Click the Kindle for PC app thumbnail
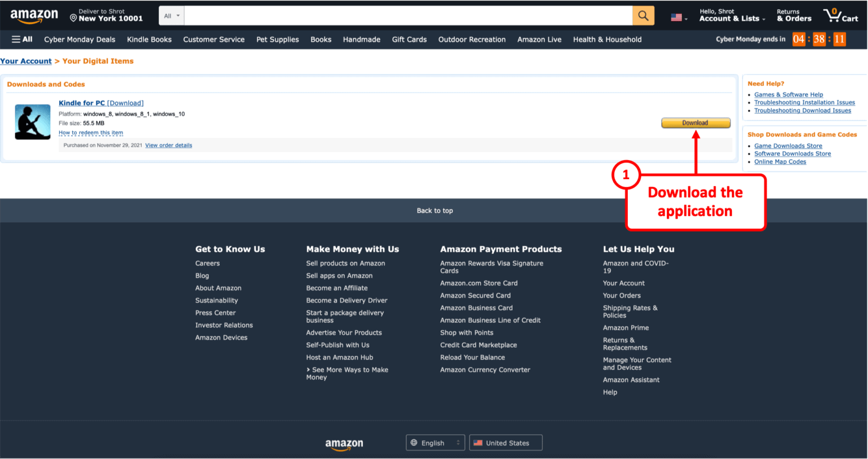The height and width of the screenshot is (459, 868). tap(32, 122)
